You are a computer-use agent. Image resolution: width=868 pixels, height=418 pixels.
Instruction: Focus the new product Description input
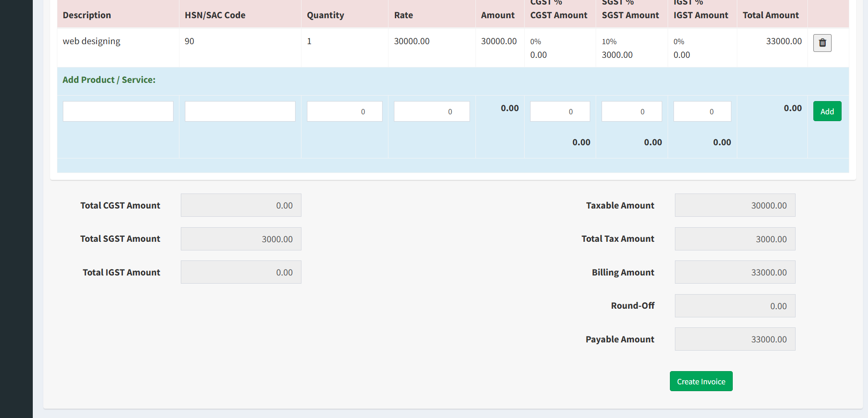coord(118,111)
